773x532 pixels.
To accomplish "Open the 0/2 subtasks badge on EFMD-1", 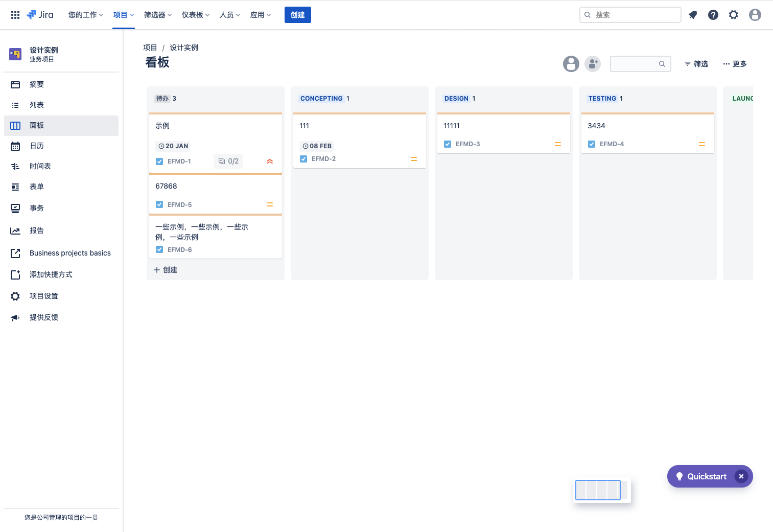I will (x=228, y=161).
